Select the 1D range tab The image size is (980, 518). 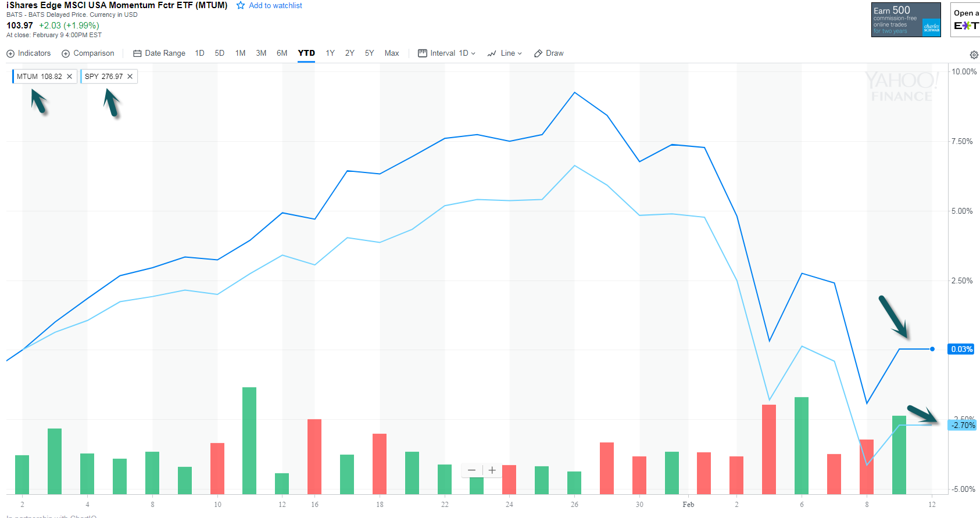click(199, 53)
